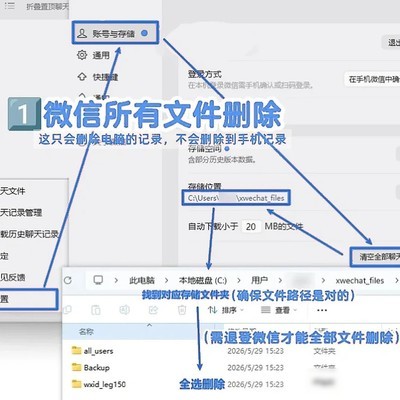Image resolution: width=400 pixels, height=400 pixels.
Task: Click the 清空全部聊天 button
Action: tap(376, 256)
